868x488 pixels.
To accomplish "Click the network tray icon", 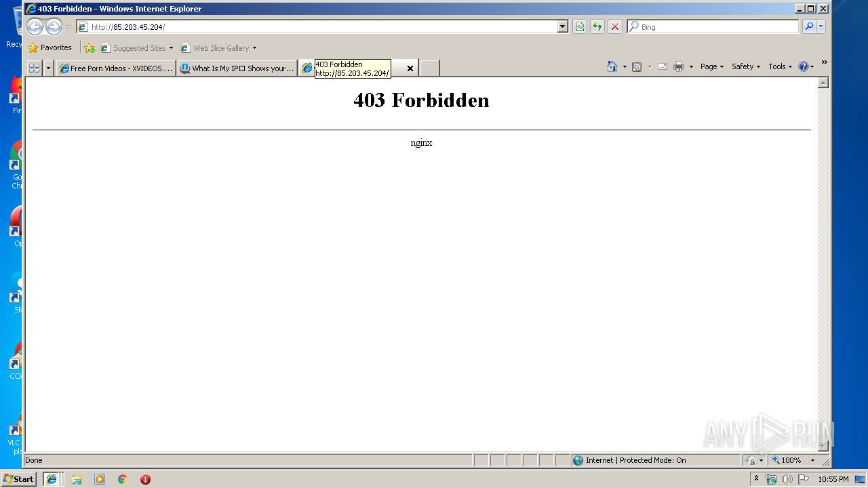I will 771,479.
